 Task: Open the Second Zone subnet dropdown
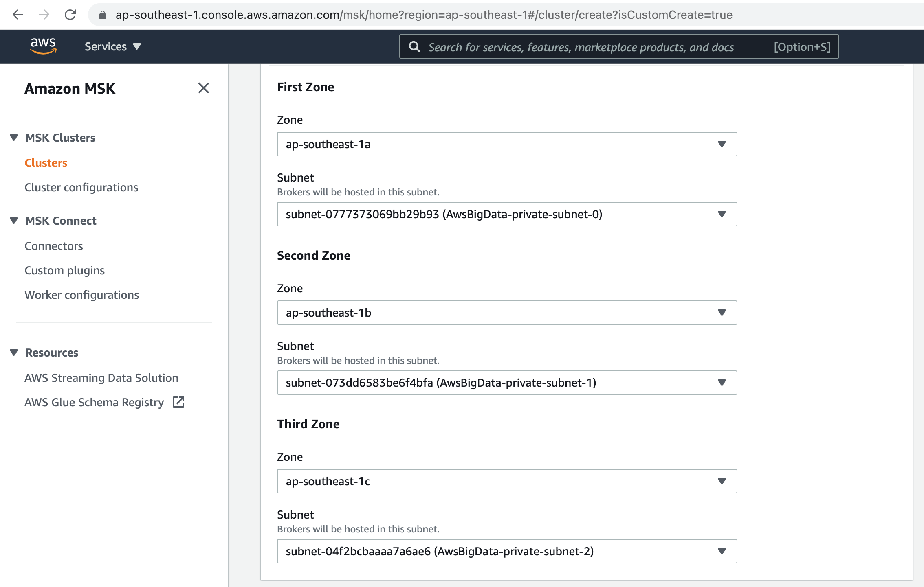[507, 383]
